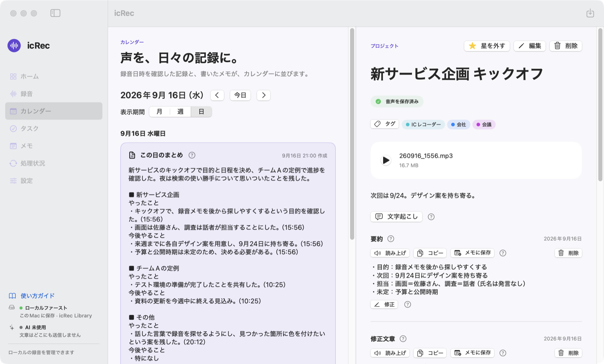The width and height of the screenshot is (604, 364).
Task: Open 設定 in the sidebar
Action: (54, 180)
